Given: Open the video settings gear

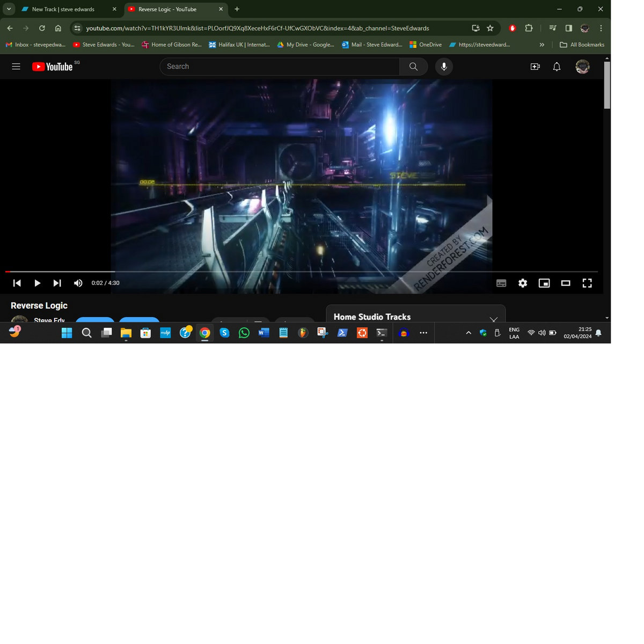Looking at the screenshot, I should click(x=523, y=283).
